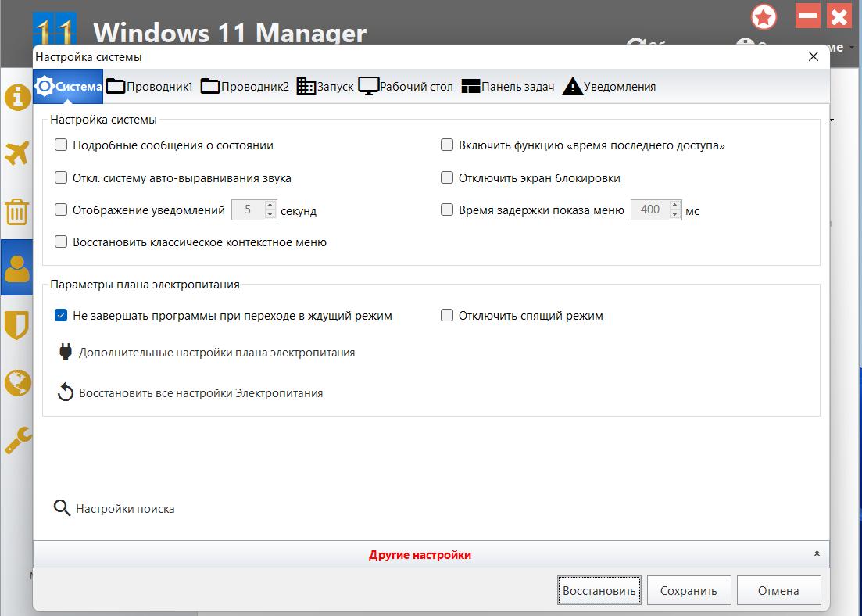This screenshot has height=616, width=862.
Task: Toggle Откл. систему авто-выравнивания звука
Action: (61, 177)
